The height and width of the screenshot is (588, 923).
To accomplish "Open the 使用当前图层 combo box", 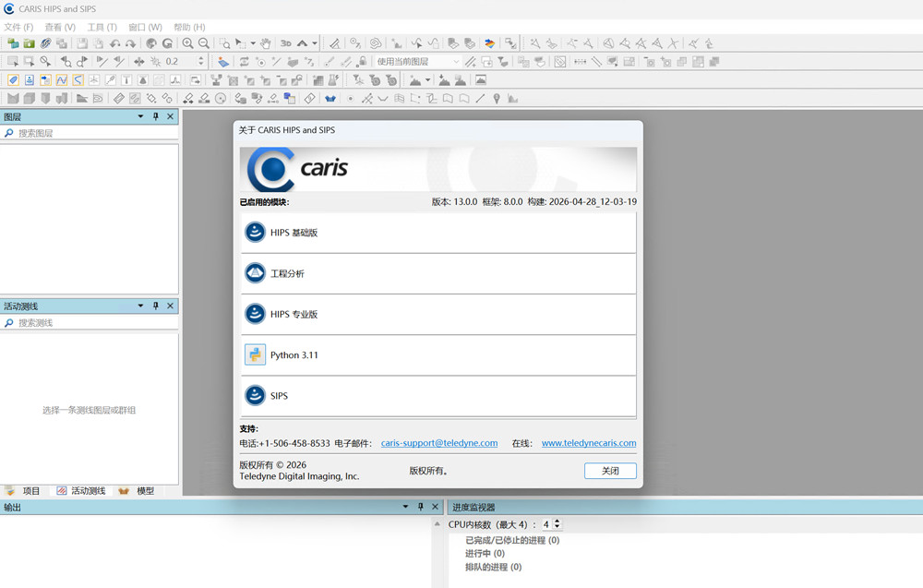I will pyautogui.click(x=418, y=61).
